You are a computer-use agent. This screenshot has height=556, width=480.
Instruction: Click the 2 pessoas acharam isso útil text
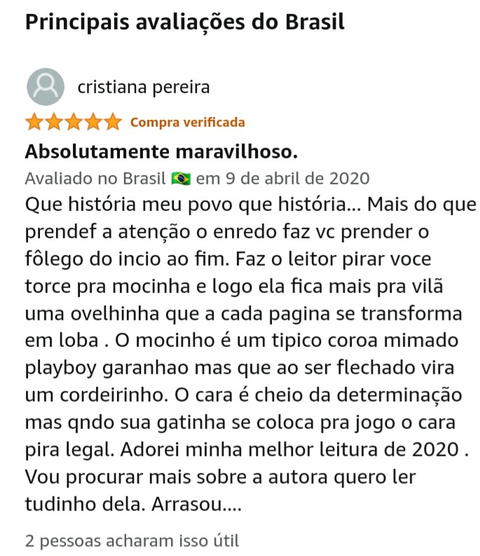[132, 541]
